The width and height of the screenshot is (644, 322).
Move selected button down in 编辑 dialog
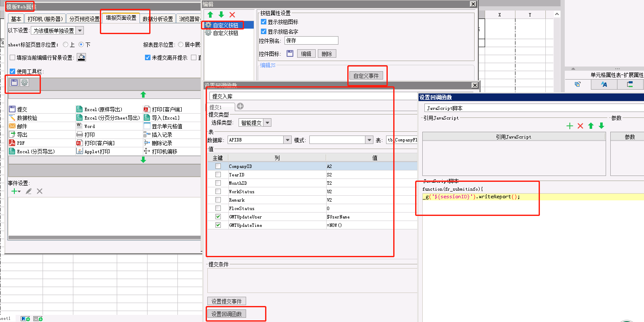pos(221,15)
